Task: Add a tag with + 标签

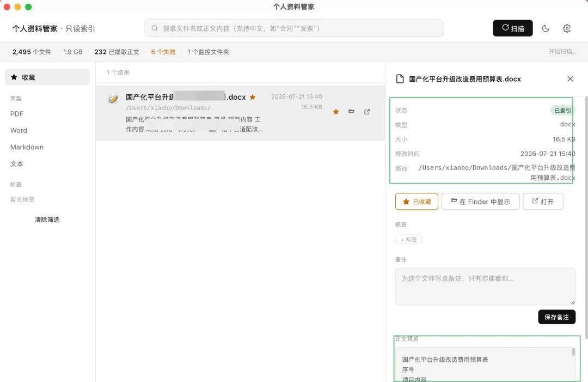Action: point(409,239)
